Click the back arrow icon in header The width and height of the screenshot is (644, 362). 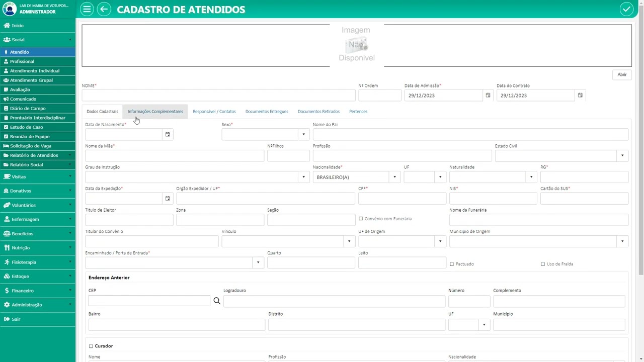coord(104,9)
